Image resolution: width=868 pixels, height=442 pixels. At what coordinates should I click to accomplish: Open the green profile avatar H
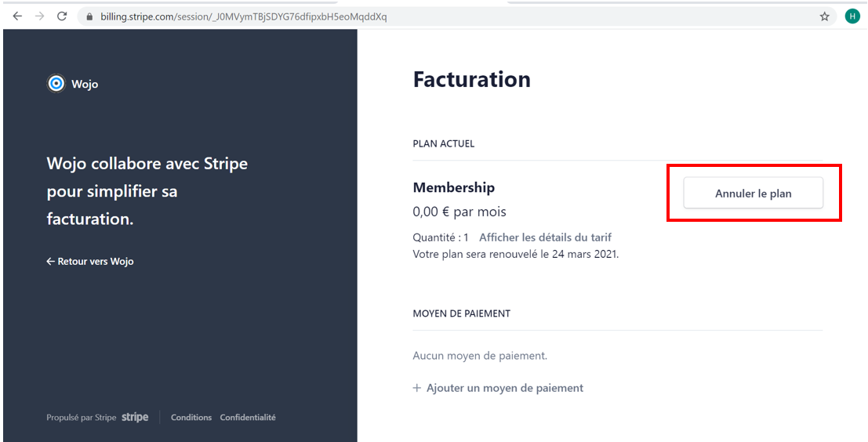(852, 16)
